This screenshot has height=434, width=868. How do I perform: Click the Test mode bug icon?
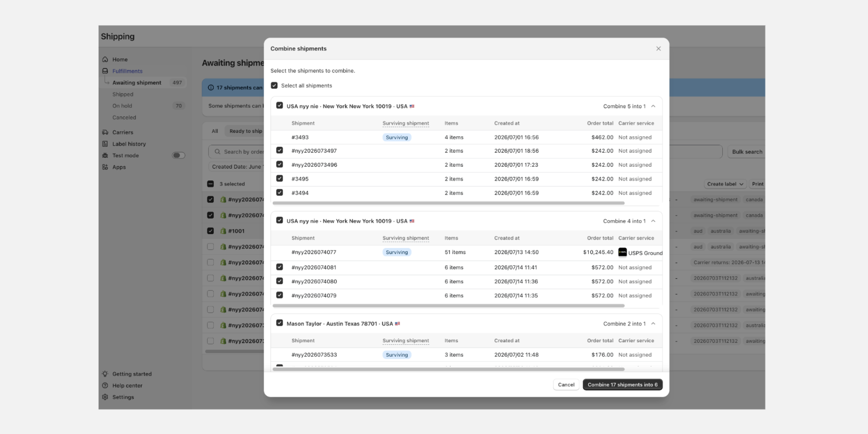tap(105, 155)
